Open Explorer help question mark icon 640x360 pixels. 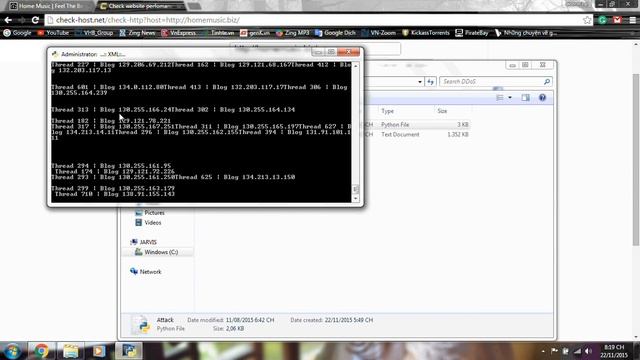click(x=542, y=98)
